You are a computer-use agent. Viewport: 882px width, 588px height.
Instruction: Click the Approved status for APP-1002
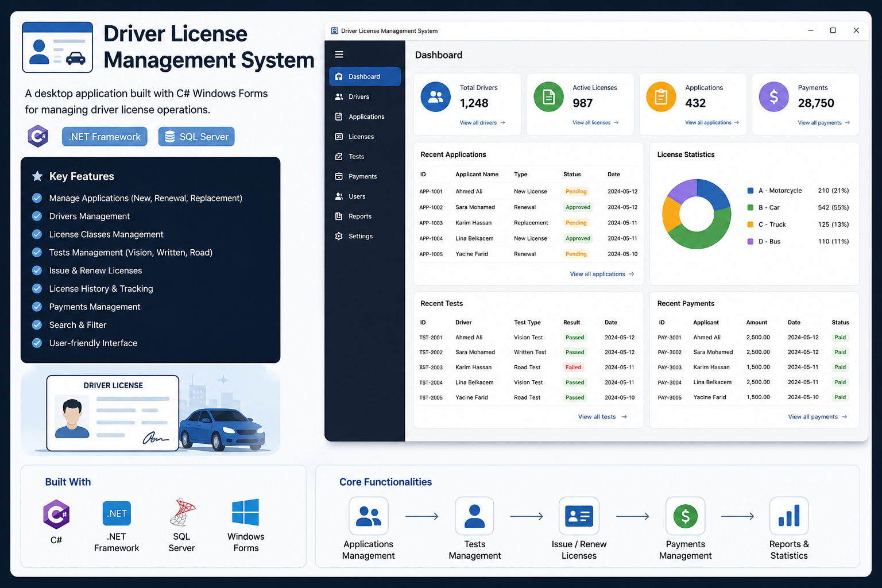(578, 207)
